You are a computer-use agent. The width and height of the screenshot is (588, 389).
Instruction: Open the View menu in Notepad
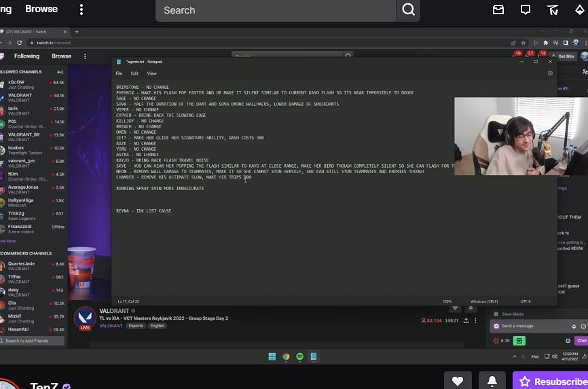[151, 73]
